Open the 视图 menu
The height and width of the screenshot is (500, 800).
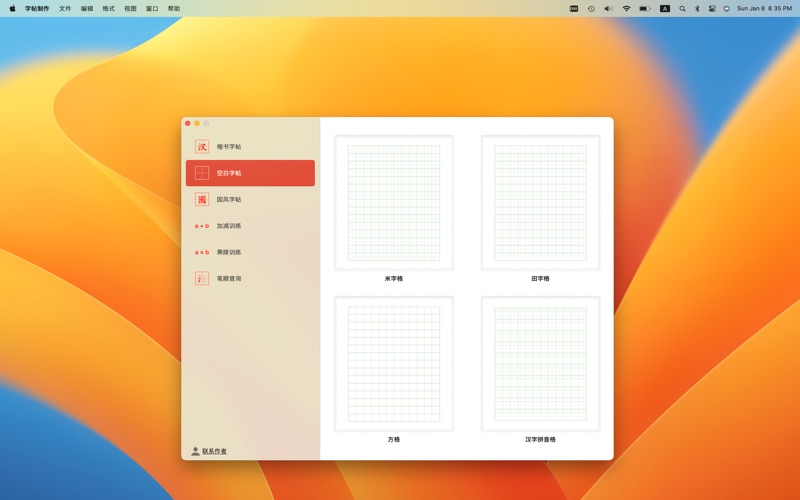[130, 8]
